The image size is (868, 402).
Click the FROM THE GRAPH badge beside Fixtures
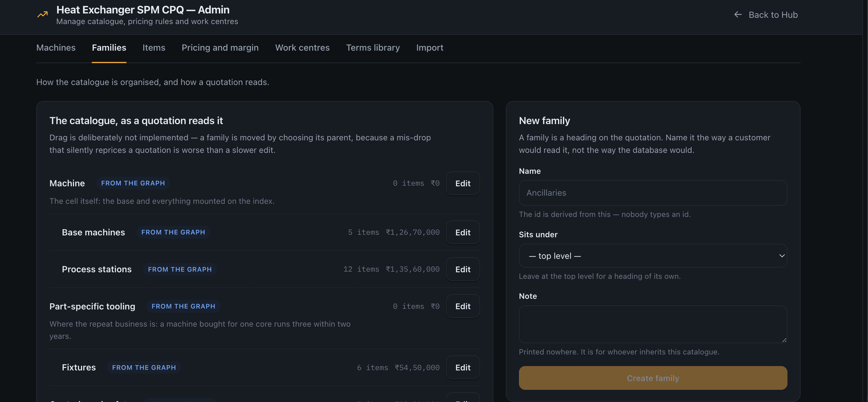tap(144, 368)
